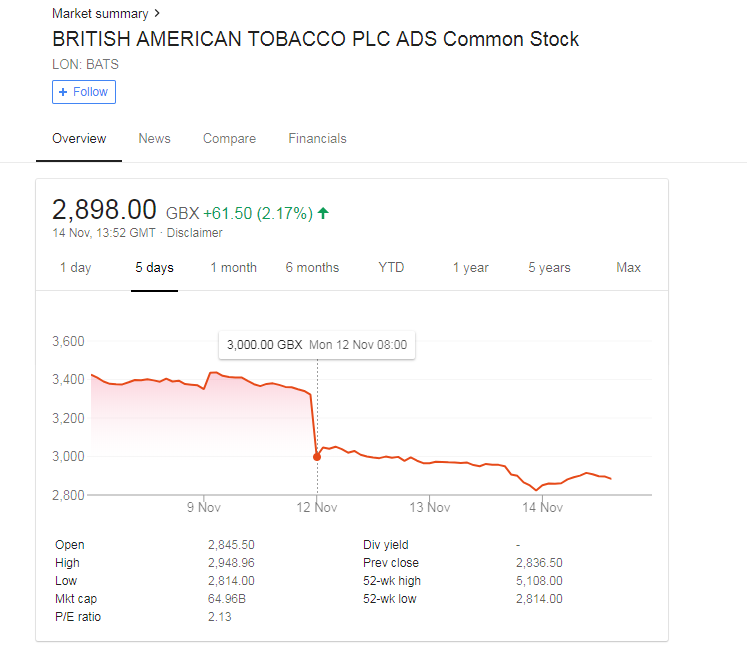Screen dimensions: 747x646
Task: Switch to the Compare tab
Action: [x=229, y=139]
